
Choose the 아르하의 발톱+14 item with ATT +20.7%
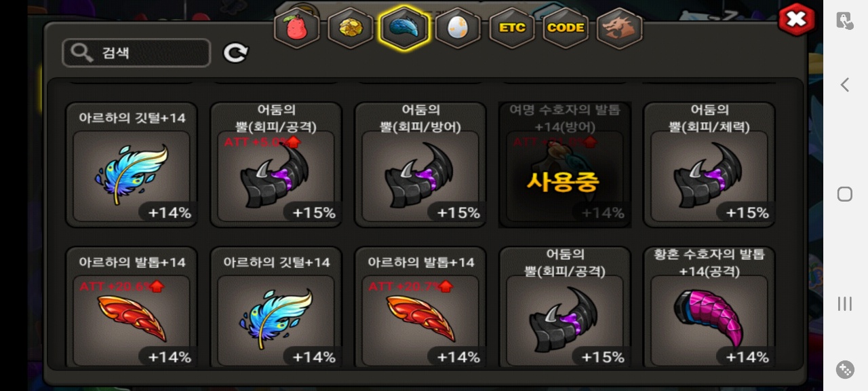click(x=420, y=307)
